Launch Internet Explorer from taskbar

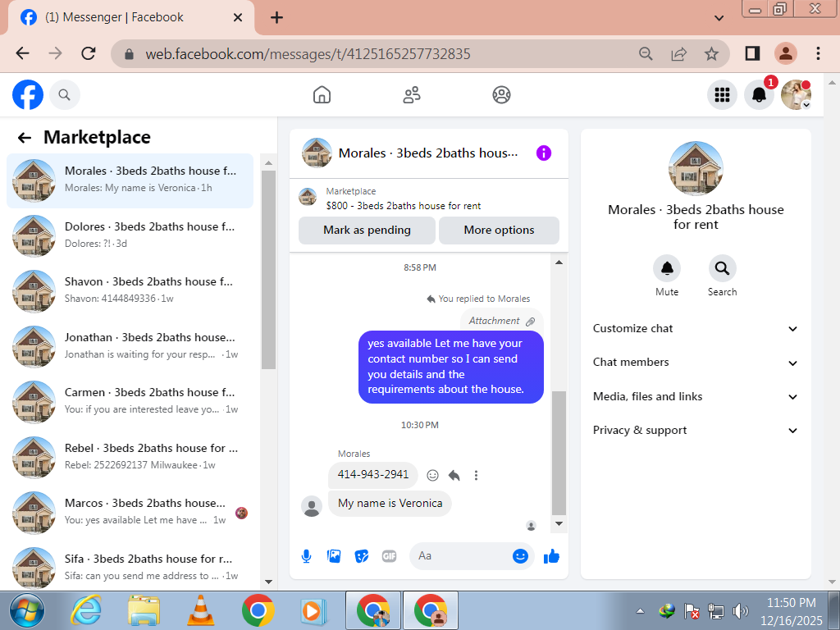[x=86, y=610]
